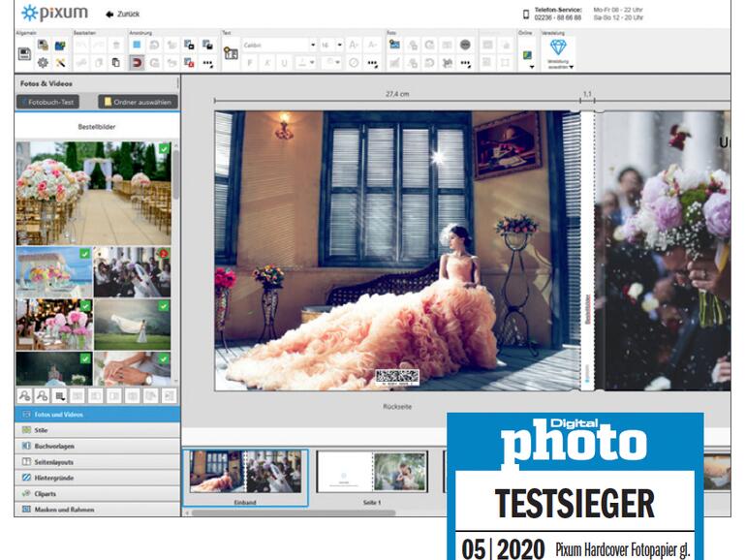Toggle checkmark on bride in field photo
The width and height of the screenshot is (746, 560).
tap(164, 306)
